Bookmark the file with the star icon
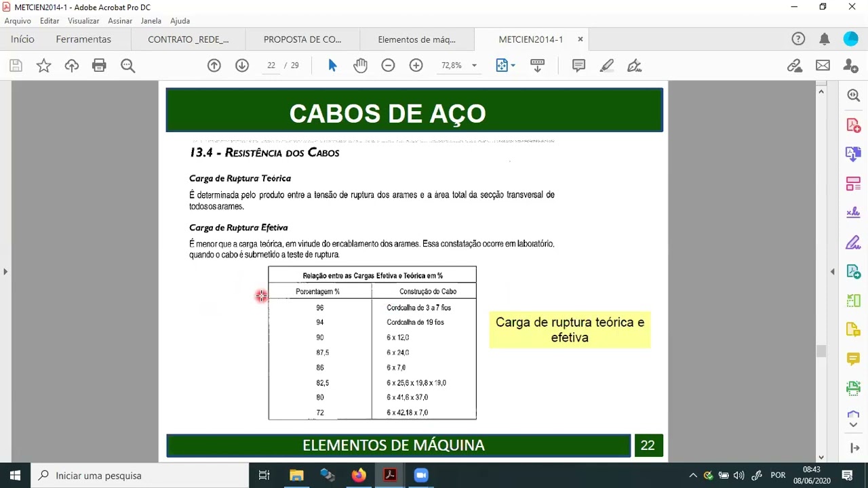The height and width of the screenshot is (488, 868). [x=43, y=66]
